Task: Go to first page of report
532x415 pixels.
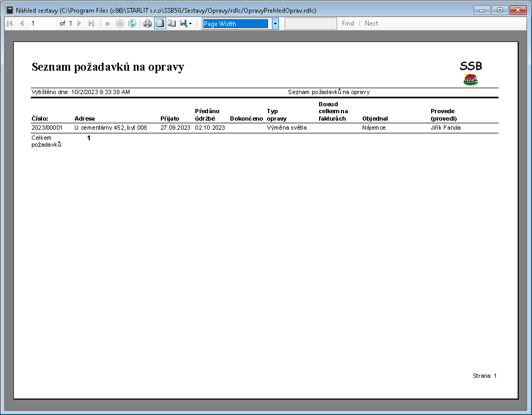Action: pyautogui.click(x=10, y=23)
